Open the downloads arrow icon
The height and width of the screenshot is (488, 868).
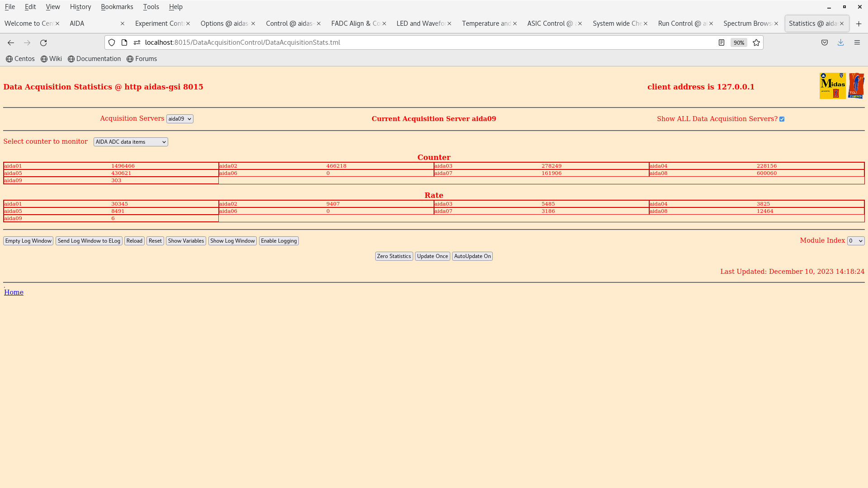pyautogui.click(x=840, y=42)
